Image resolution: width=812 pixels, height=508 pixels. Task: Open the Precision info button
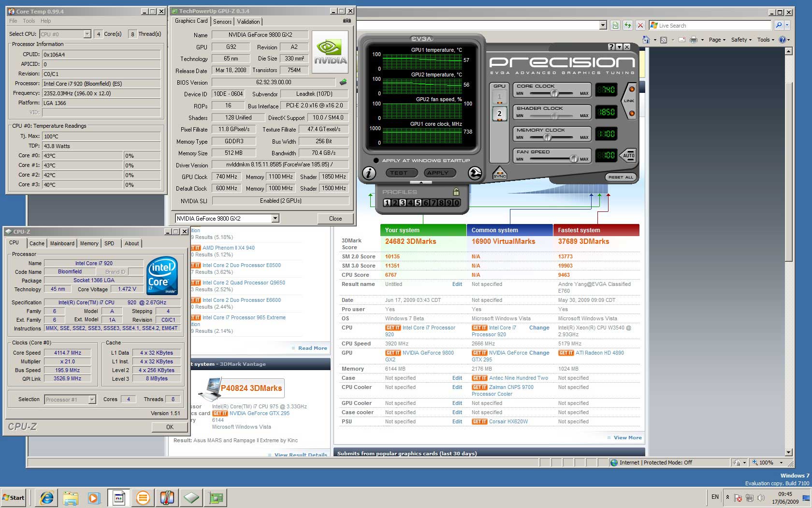(369, 173)
